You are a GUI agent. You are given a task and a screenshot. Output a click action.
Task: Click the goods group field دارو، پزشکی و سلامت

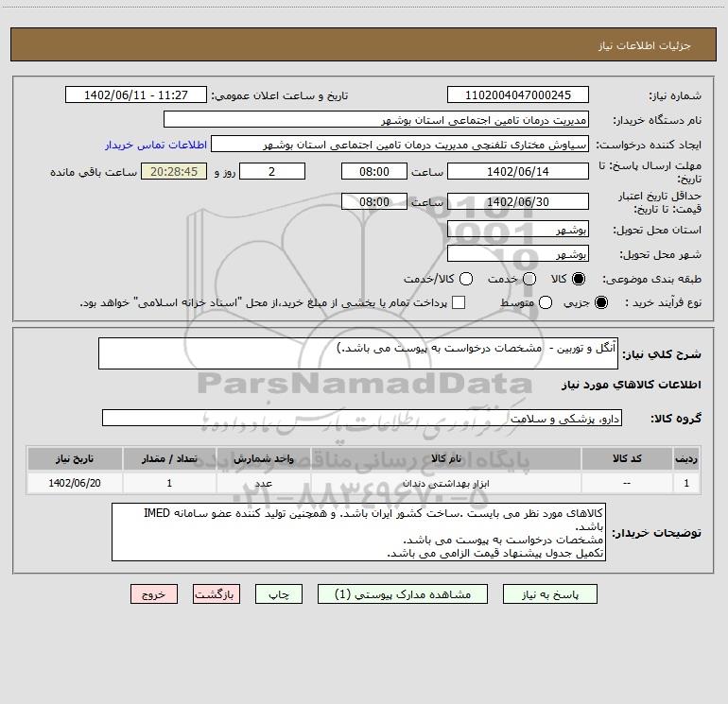point(362,418)
